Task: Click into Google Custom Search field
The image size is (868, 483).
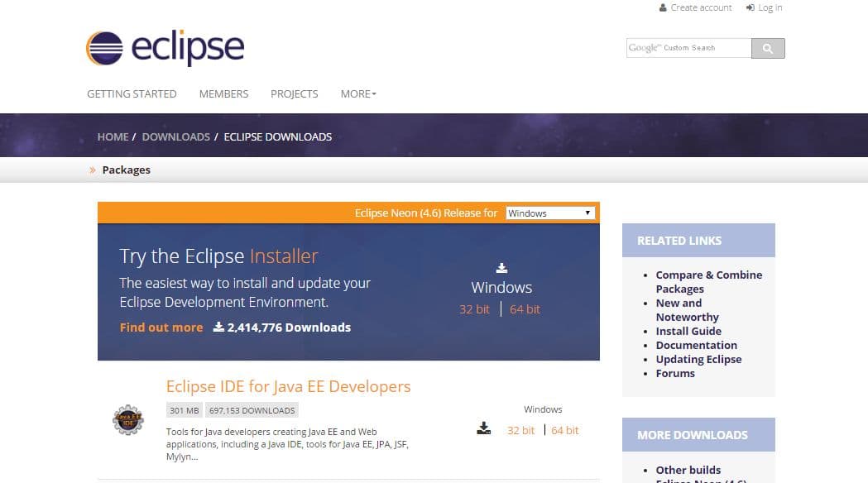Action: (688, 48)
